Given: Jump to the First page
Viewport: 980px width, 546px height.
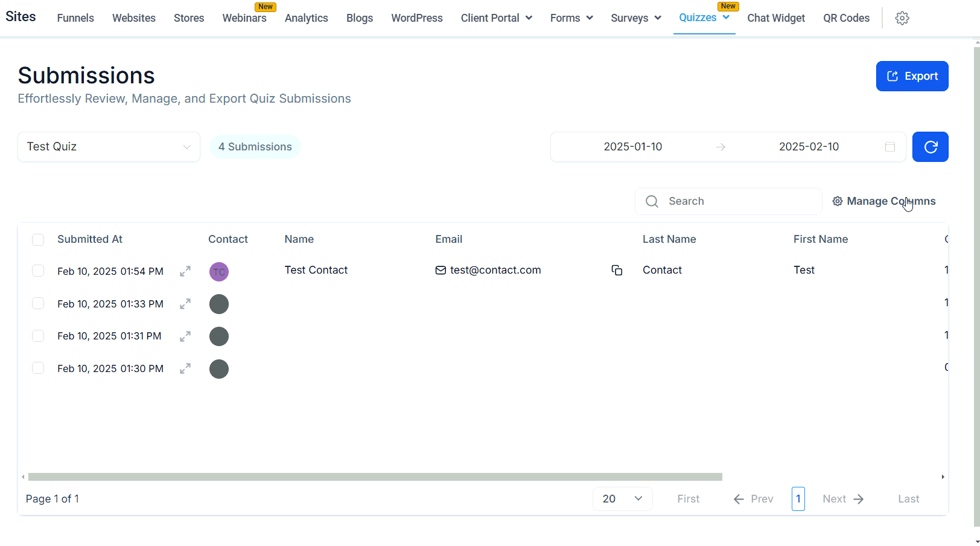Looking at the screenshot, I should tap(689, 499).
